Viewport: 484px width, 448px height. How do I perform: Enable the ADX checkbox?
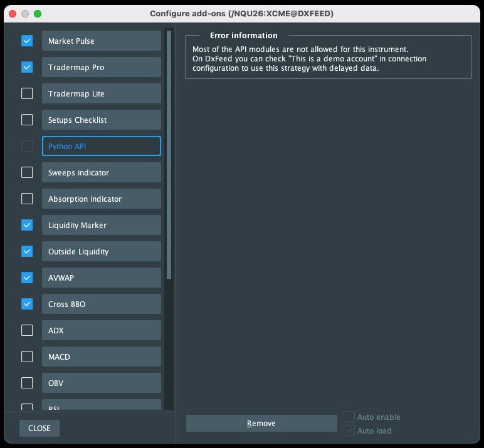click(x=27, y=330)
